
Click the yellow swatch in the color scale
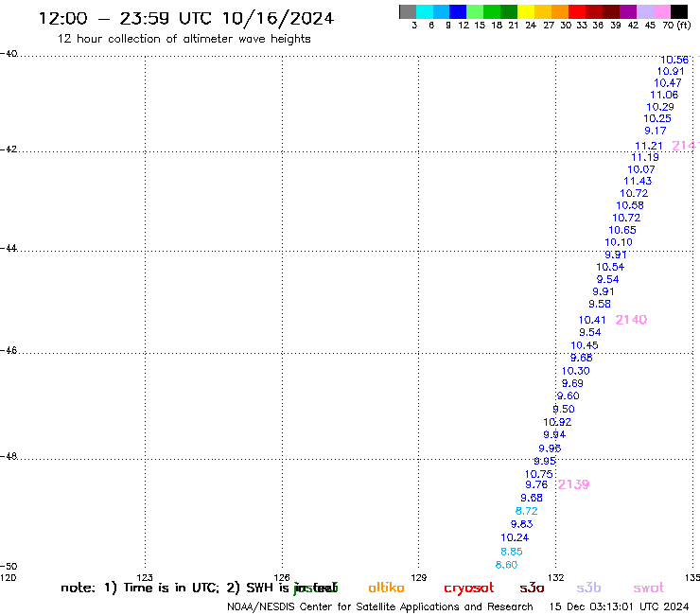pos(526,11)
